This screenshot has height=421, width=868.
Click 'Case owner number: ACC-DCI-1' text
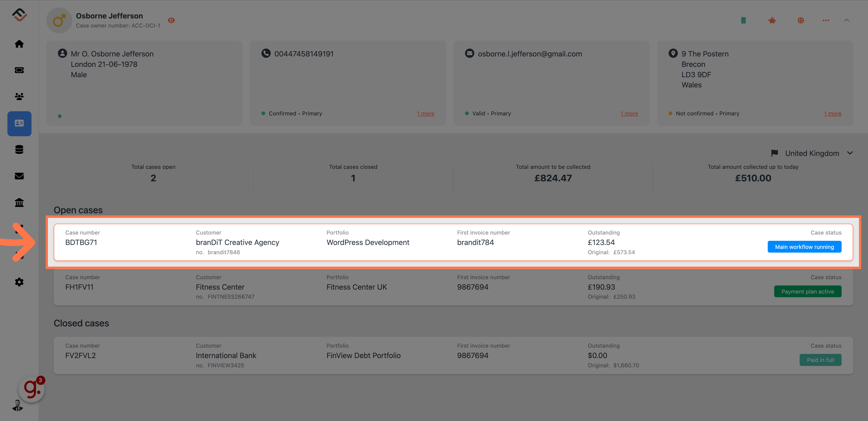(118, 26)
